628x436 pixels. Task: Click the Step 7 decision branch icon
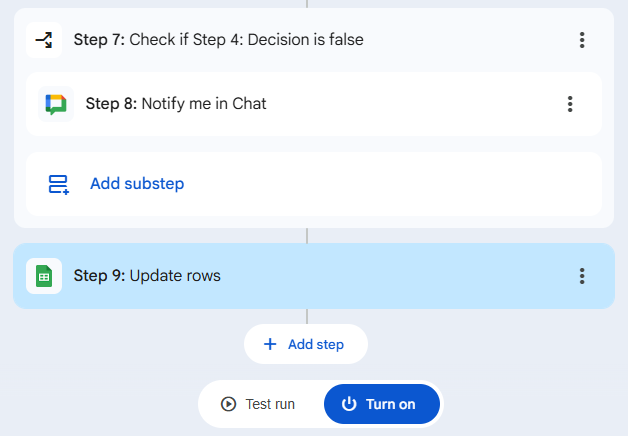pyautogui.click(x=44, y=40)
